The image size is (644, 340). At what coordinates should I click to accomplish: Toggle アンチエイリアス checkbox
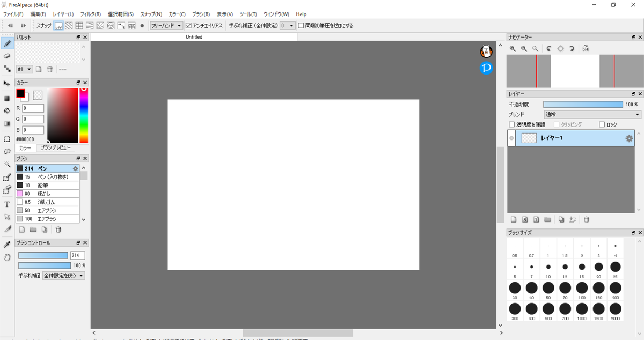(x=188, y=25)
